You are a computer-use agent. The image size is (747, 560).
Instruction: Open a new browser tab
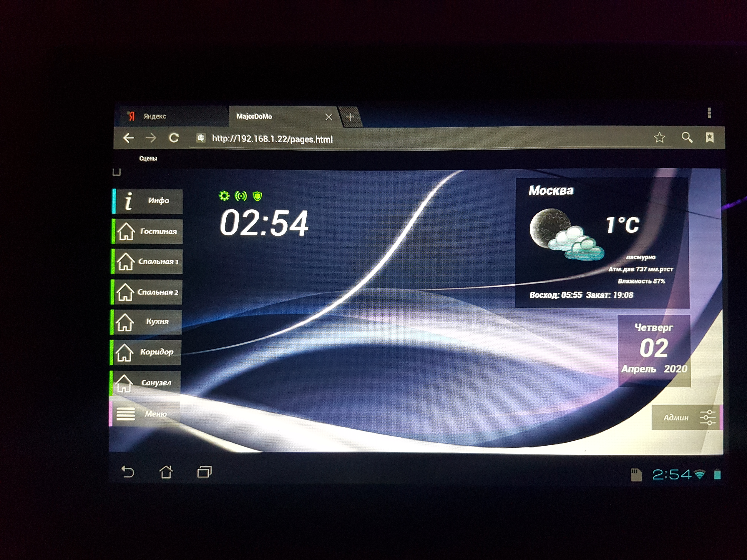[350, 117]
